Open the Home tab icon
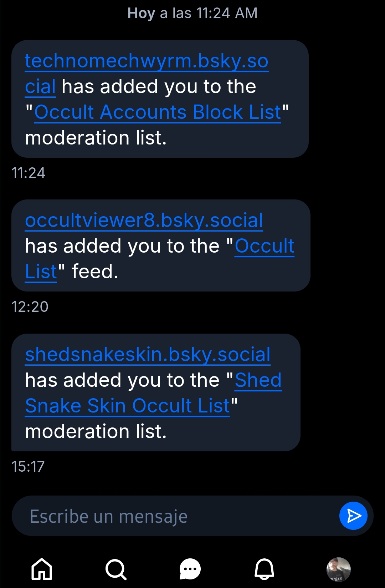 [42, 569]
